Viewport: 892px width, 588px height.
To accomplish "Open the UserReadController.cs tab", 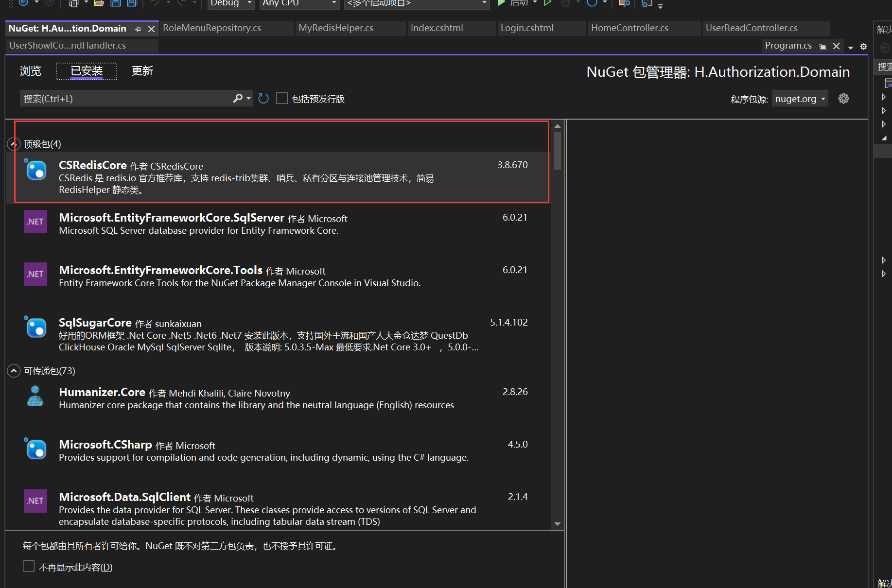I will [x=766, y=28].
